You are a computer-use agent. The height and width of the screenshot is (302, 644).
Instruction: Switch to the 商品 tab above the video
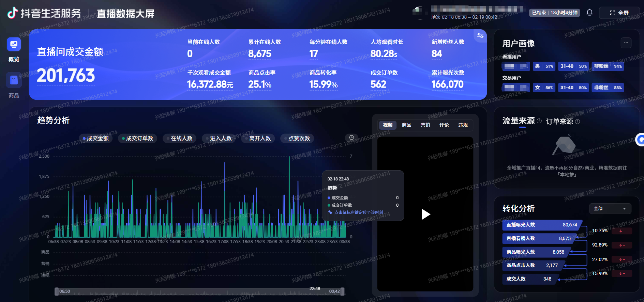pyautogui.click(x=406, y=125)
